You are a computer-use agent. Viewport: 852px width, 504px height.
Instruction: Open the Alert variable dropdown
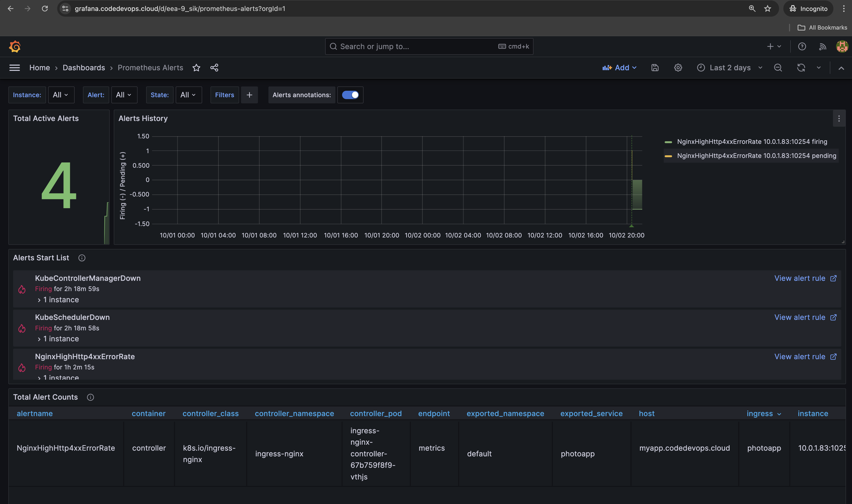[x=124, y=95]
